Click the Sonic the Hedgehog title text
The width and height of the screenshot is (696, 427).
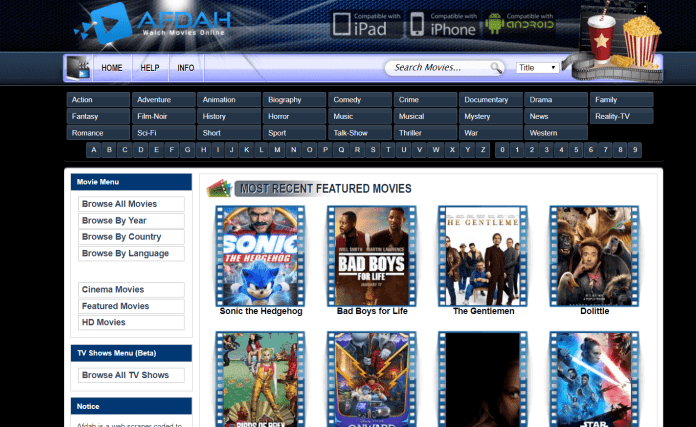point(261,311)
